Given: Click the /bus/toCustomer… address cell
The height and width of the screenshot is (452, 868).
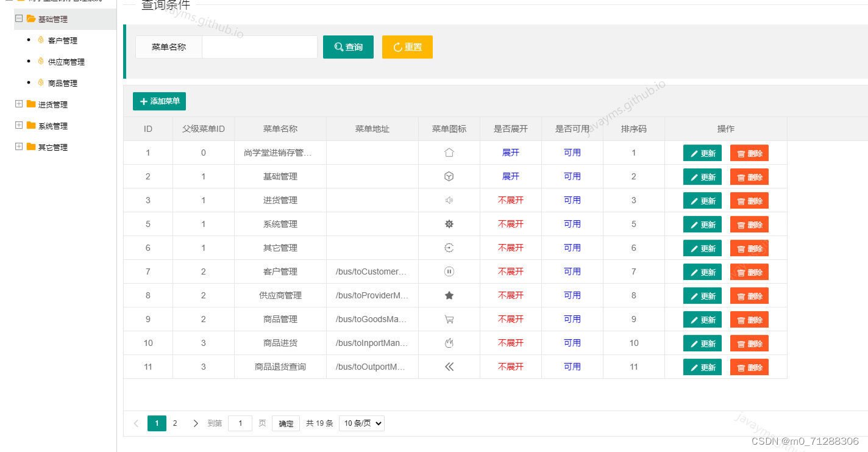Looking at the screenshot, I should (x=372, y=271).
